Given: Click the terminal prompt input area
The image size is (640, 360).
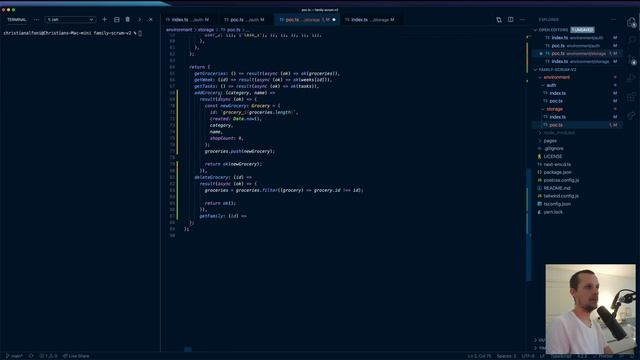Looking at the screenshot, I should point(140,33).
